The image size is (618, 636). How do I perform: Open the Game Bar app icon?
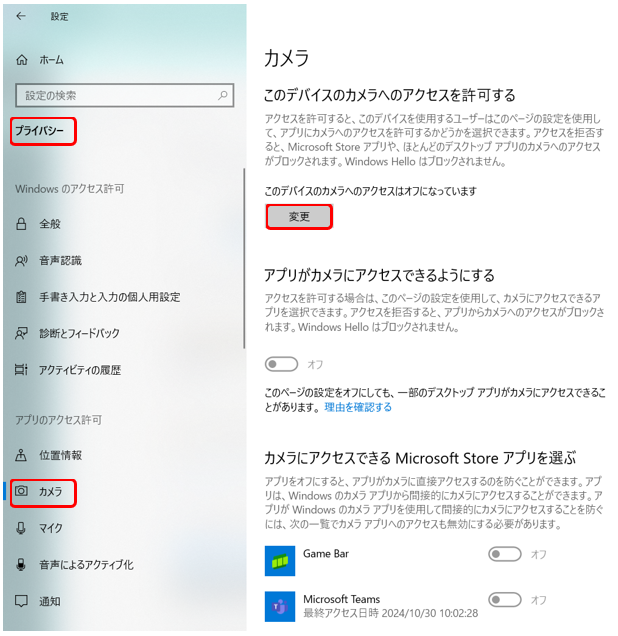(280, 561)
